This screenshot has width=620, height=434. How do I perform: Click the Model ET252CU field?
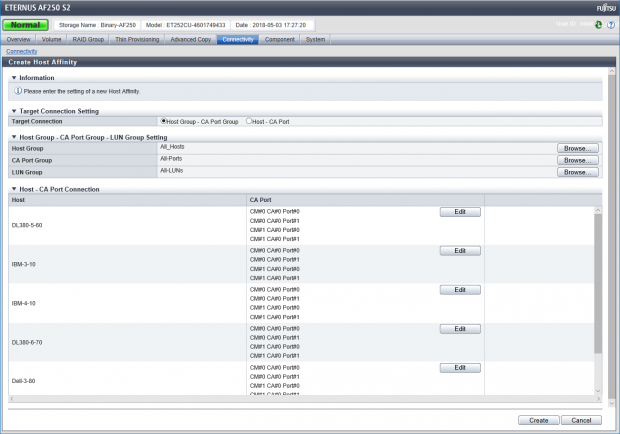pyautogui.click(x=185, y=25)
